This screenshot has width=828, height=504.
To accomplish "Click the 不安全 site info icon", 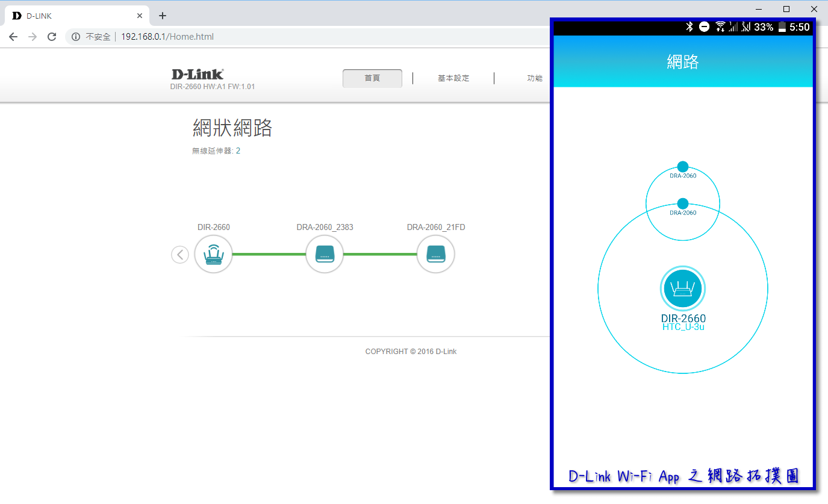I will pyautogui.click(x=76, y=37).
